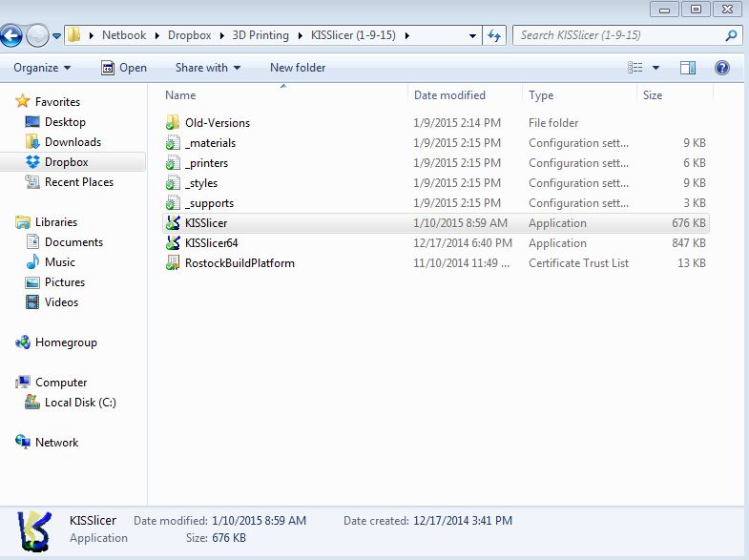
Task: Open the Organize dropdown menu
Action: coord(42,68)
